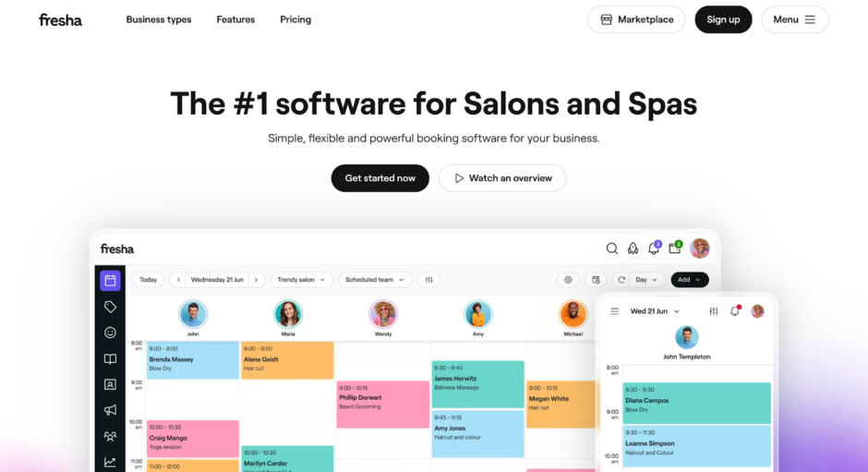Go to next day arrow in calendar

point(257,280)
